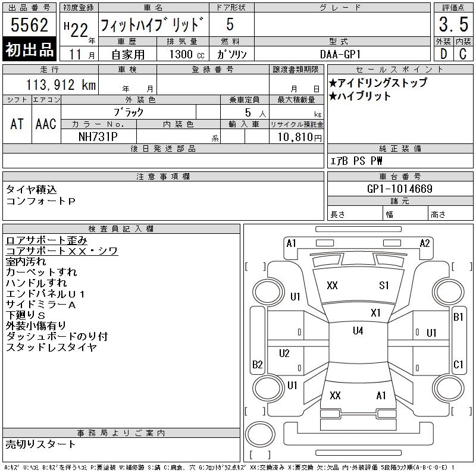Select the model code DAA-GP1

[340, 54]
